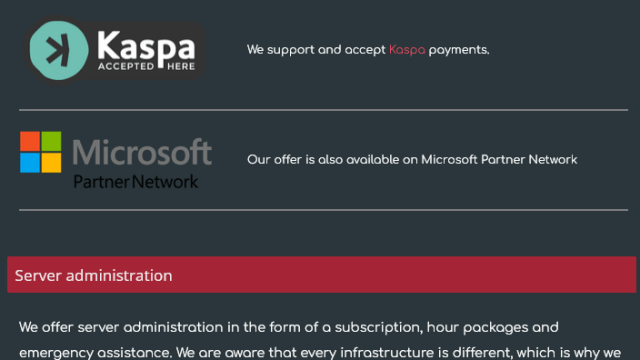Click the divider line below Microsoft section
640x360 pixels.
click(x=323, y=210)
